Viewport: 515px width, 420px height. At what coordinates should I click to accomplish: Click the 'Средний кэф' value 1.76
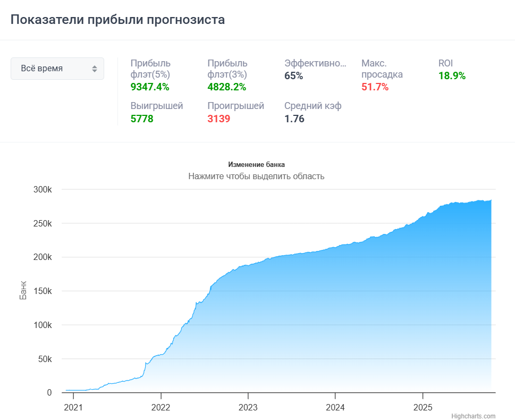tap(294, 119)
